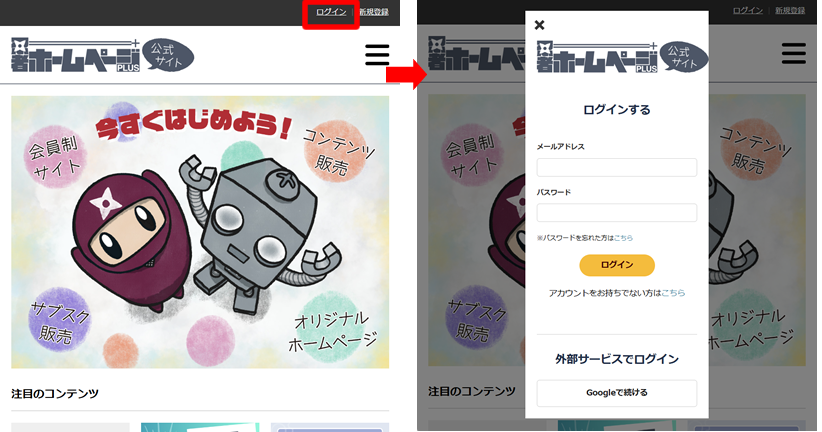Open 新規登録 beside the red-highlighted login link
The image size is (822, 432).
tap(373, 12)
